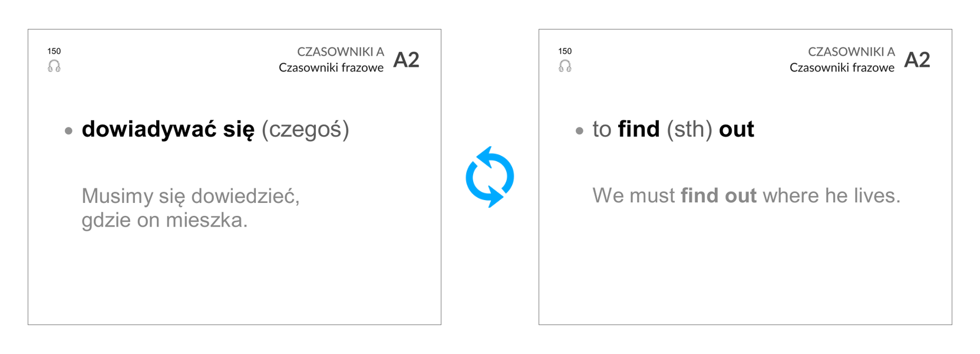Image resolution: width=980 pixels, height=354 pixels.
Task: Click the bullet dot before 'dowiadywać się'
Action: [69, 131]
